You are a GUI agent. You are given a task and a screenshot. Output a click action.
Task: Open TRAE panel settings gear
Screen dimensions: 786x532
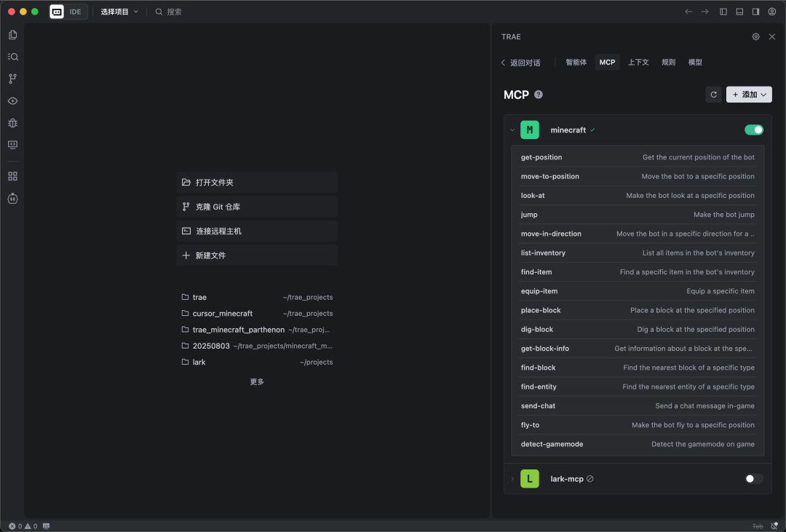755,36
